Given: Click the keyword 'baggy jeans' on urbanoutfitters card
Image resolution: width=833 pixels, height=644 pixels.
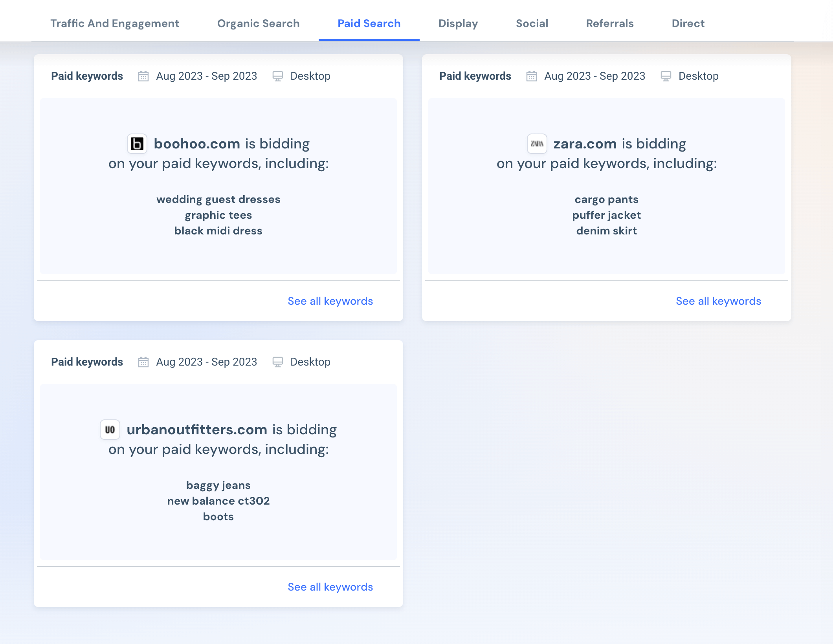Looking at the screenshot, I should coord(218,485).
